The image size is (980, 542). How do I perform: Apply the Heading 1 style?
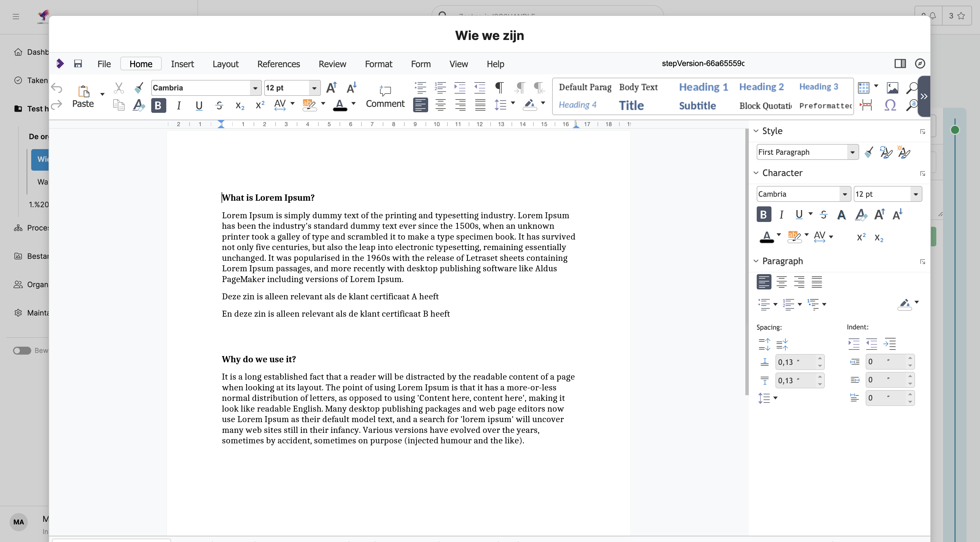703,87
